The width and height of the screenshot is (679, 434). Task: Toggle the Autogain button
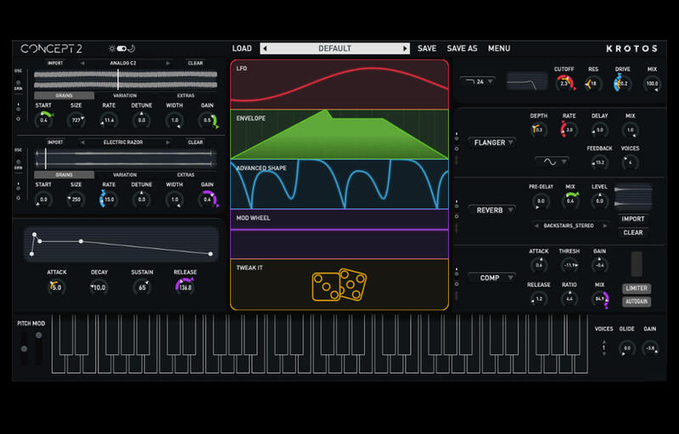click(x=637, y=301)
